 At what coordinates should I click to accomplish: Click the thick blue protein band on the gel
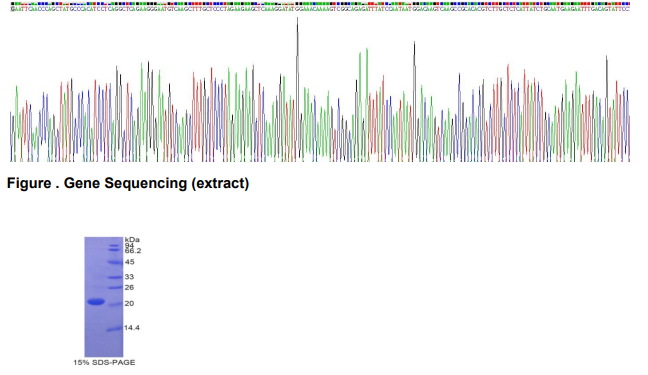coord(96,302)
